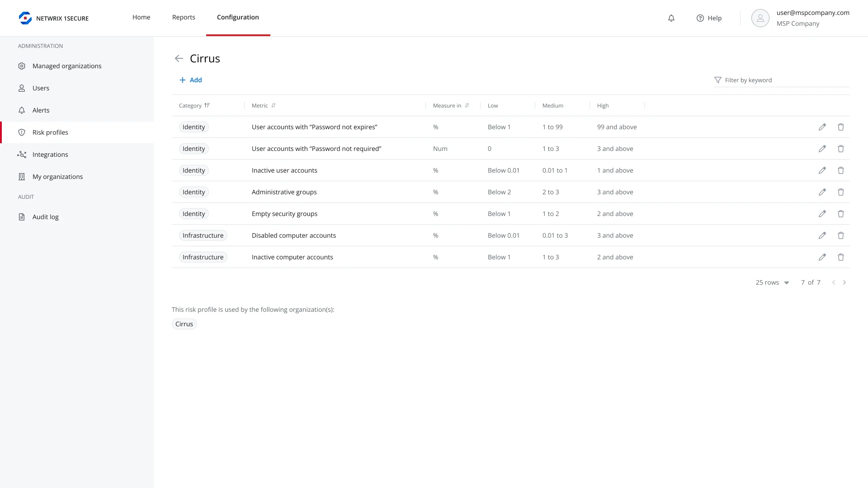Select the Configuration tab
Image resolution: width=868 pixels, height=488 pixels.
pos(238,17)
